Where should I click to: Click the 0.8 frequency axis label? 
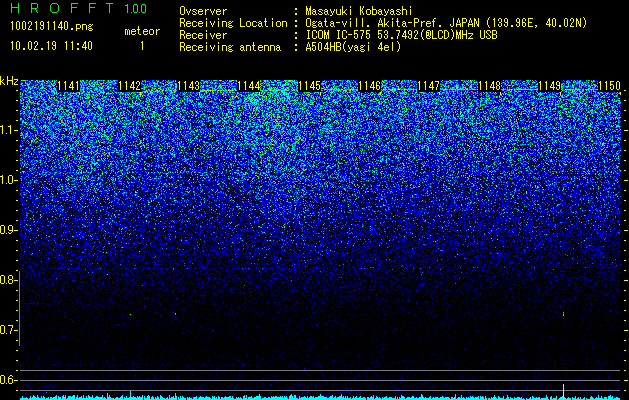(7, 280)
